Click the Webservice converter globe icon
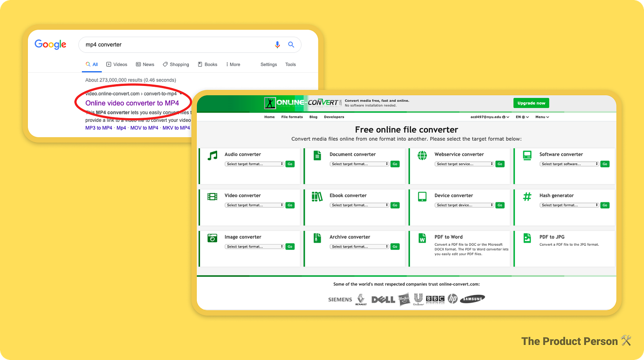Screen dimensions: 644x360 point(422,155)
